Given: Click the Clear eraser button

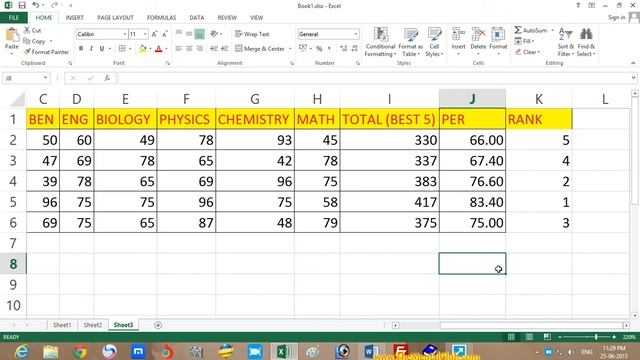Looking at the screenshot, I should pyautogui.click(x=527, y=52).
